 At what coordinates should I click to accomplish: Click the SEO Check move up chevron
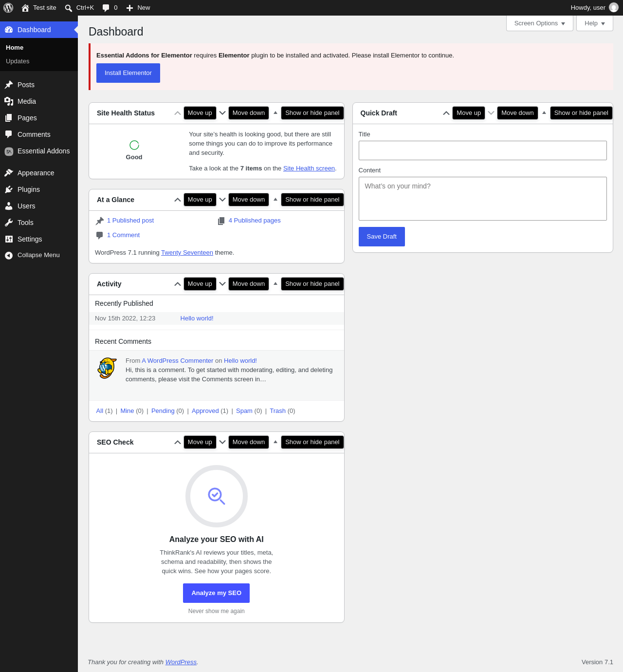(x=178, y=442)
